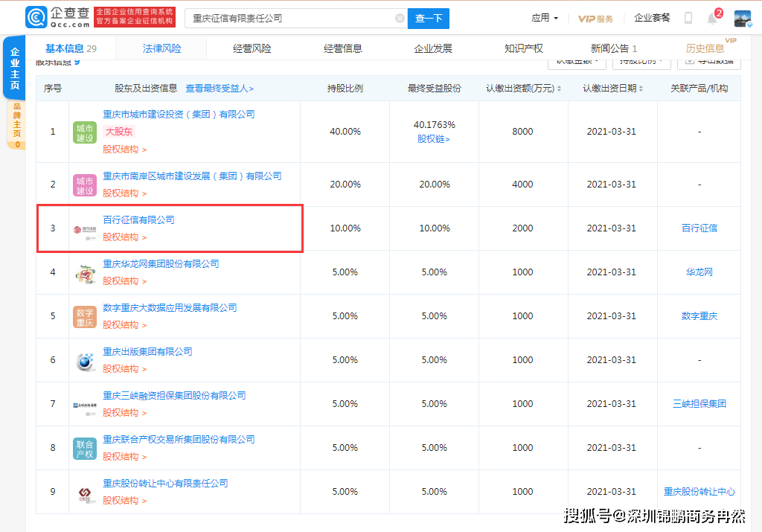Screen dimensions: 762x532
Task: Open 重庆市城市建设投资（集团）有限公司 link
Action: coord(179,114)
